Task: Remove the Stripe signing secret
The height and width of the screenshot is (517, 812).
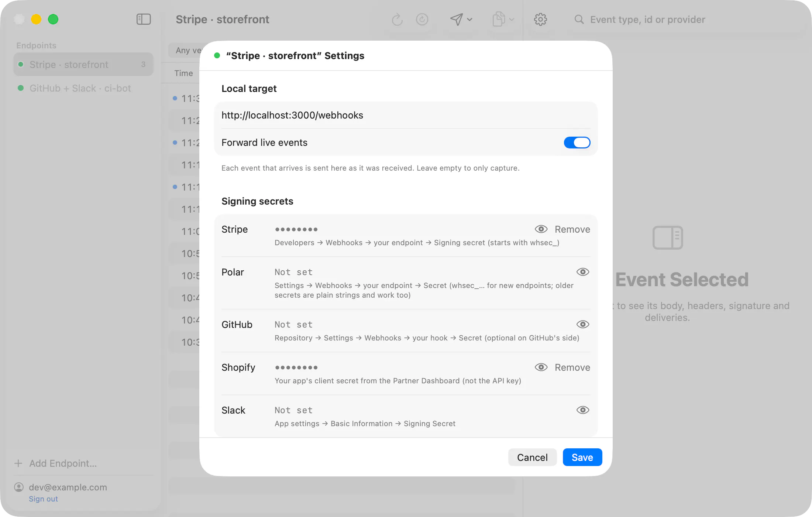Action: click(572, 229)
